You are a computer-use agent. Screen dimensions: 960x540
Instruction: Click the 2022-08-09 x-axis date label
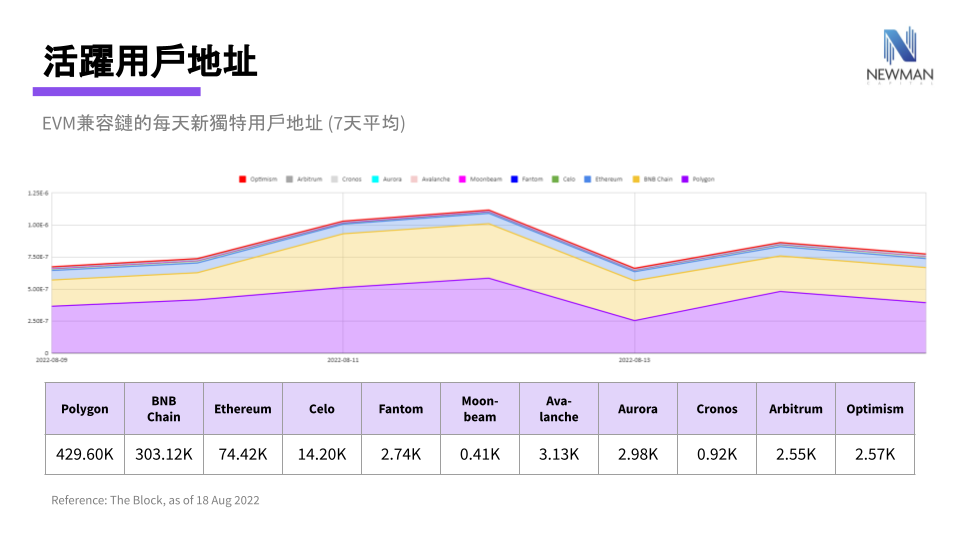pos(51,360)
